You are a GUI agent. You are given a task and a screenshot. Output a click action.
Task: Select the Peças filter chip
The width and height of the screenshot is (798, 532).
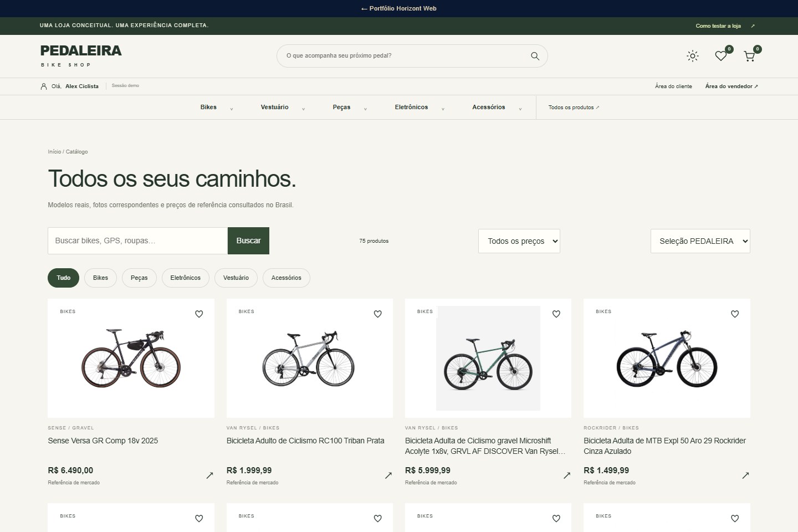pyautogui.click(x=139, y=278)
